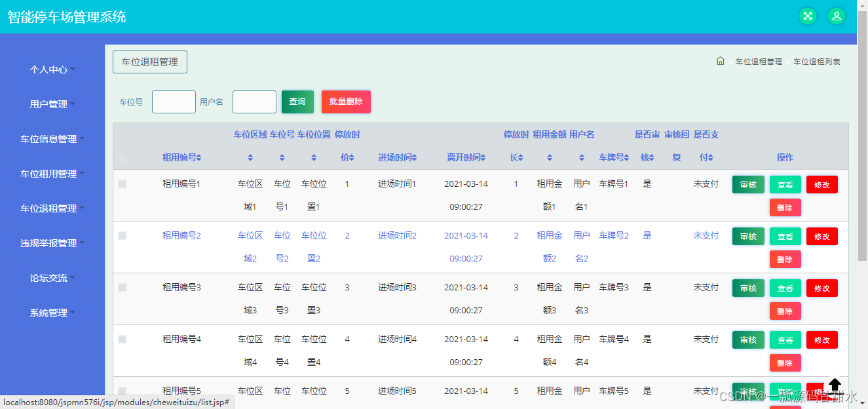Click the back-to-top arrow icon
Image resolution: width=868 pixels, height=409 pixels.
tap(835, 385)
